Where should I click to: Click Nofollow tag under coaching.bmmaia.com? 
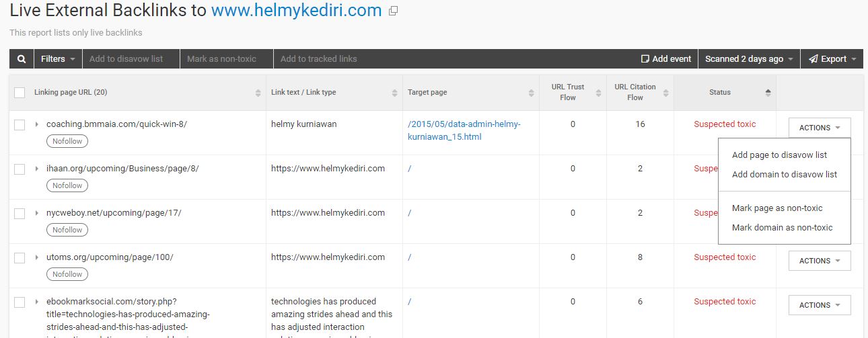point(67,141)
